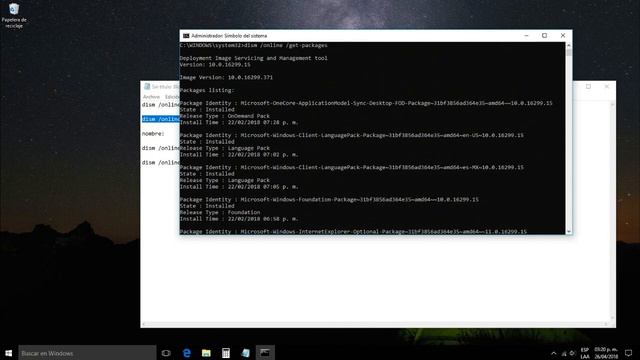Launch Microsoft Edge from the taskbar
Image resolution: width=640 pixels, height=360 pixels.
tap(187, 353)
